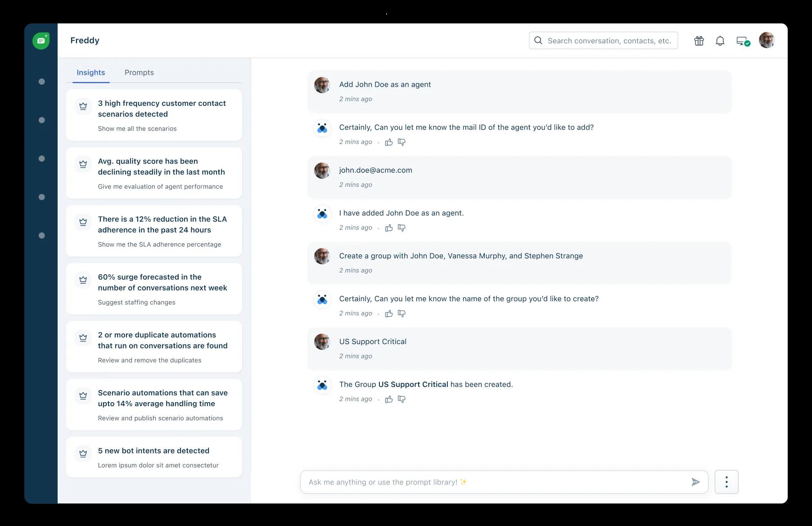Click user avatar beside 'john.doe@acme.com' message
This screenshot has height=526, width=812.
[x=322, y=171]
